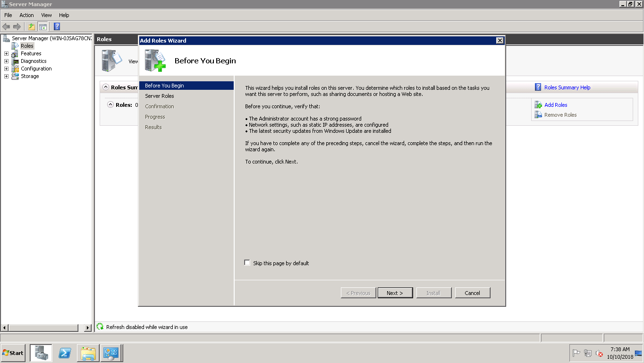Expand the Storage tree node
Image resolution: width=644 pixels, height=363 pixels.
point(6,76)
